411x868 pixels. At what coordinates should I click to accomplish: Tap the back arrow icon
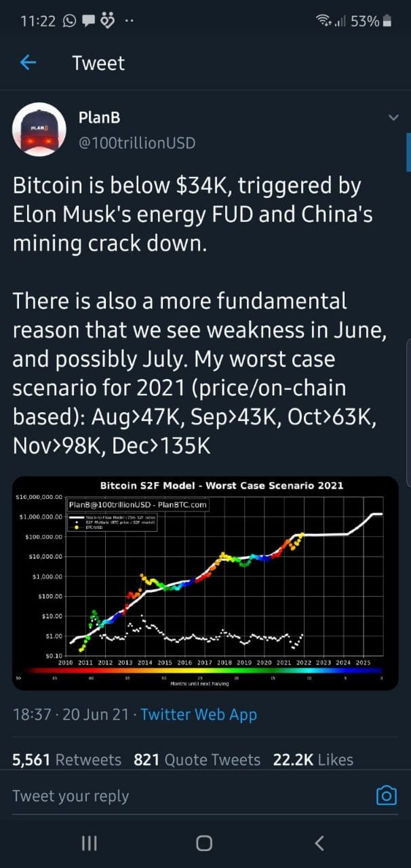click(x=28, y=63)
